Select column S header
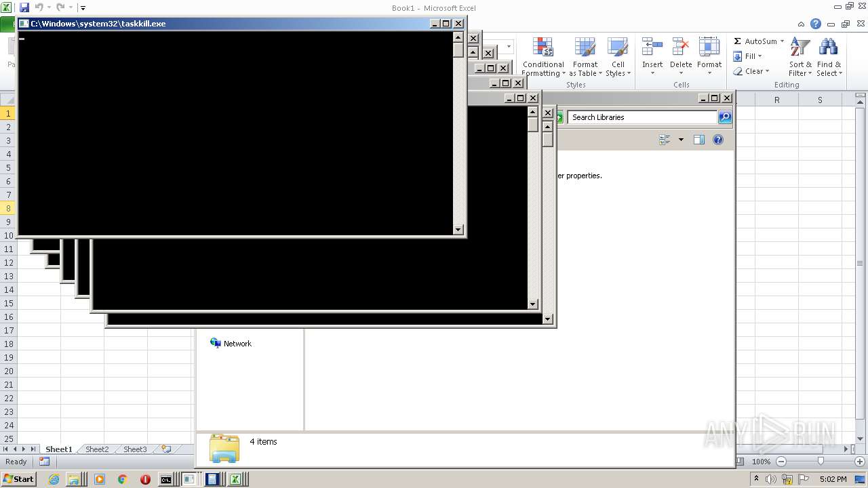The height and width of the screenshot is (488, 868). pyautogui.click(x=819, y=100)
